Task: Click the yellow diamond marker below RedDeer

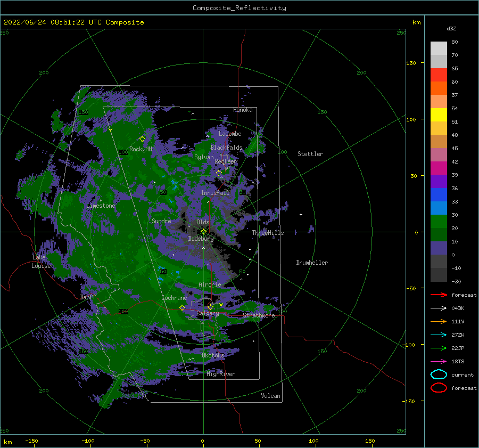Action: tap(219, 173)
